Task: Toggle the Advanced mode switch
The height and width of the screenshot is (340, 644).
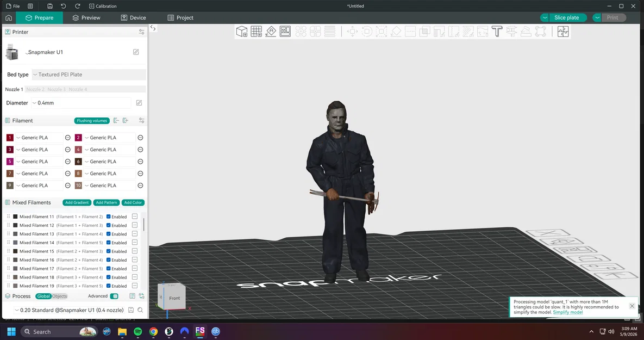Action: tap(114, 296)
